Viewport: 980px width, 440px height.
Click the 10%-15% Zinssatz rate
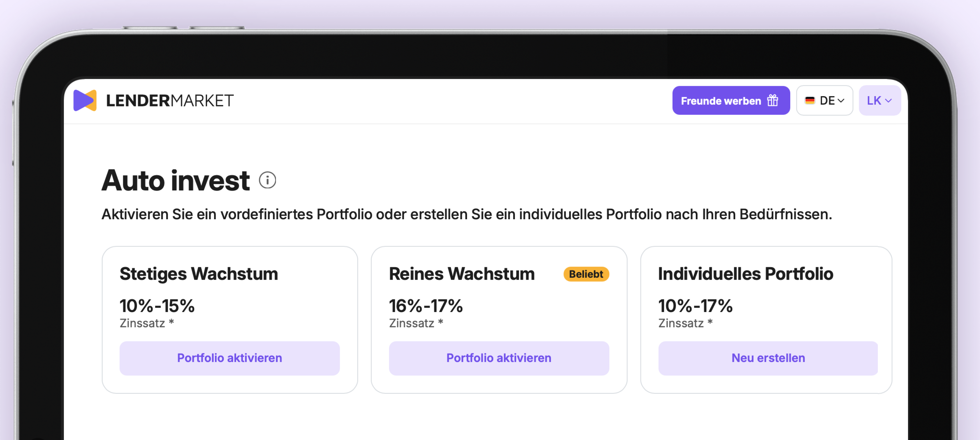(x=157, y=306)
